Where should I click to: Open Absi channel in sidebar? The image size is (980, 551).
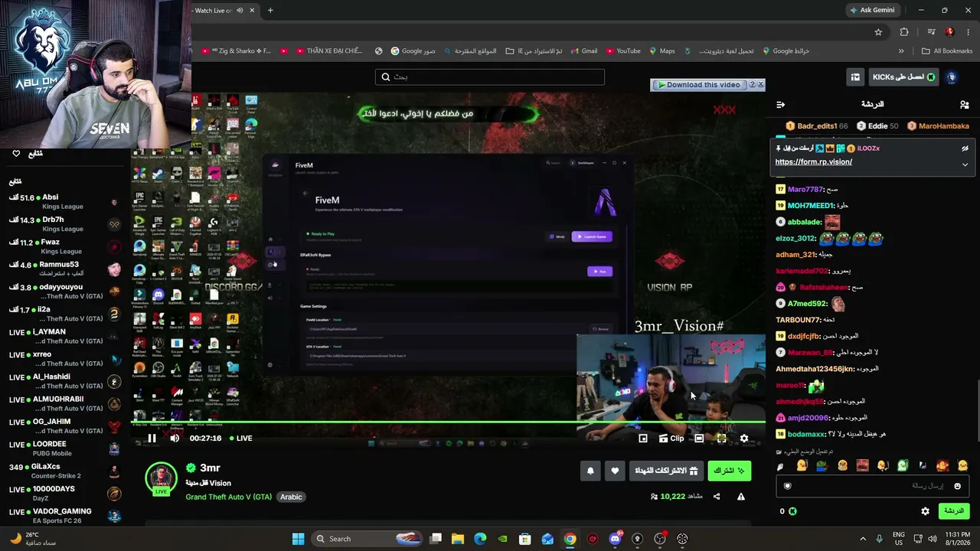click(65, 202)
